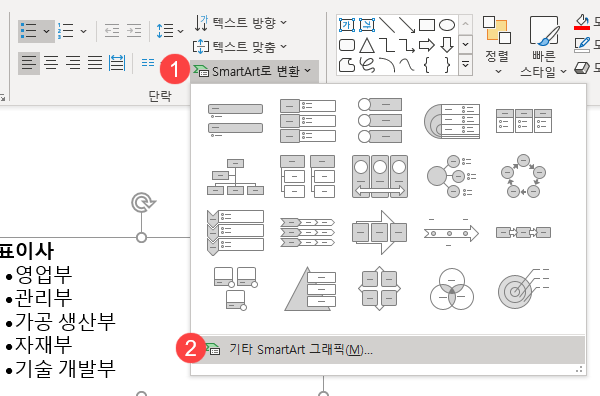Select the straight line shape
Viewport: 600px width, 396px height.
(x=387, y=25)
